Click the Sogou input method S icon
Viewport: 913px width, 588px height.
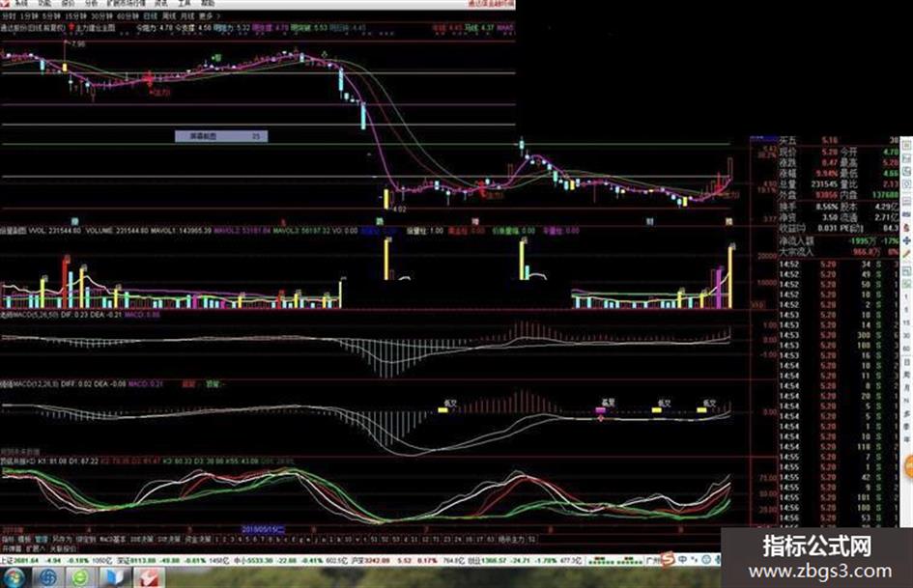pos(668,560)
